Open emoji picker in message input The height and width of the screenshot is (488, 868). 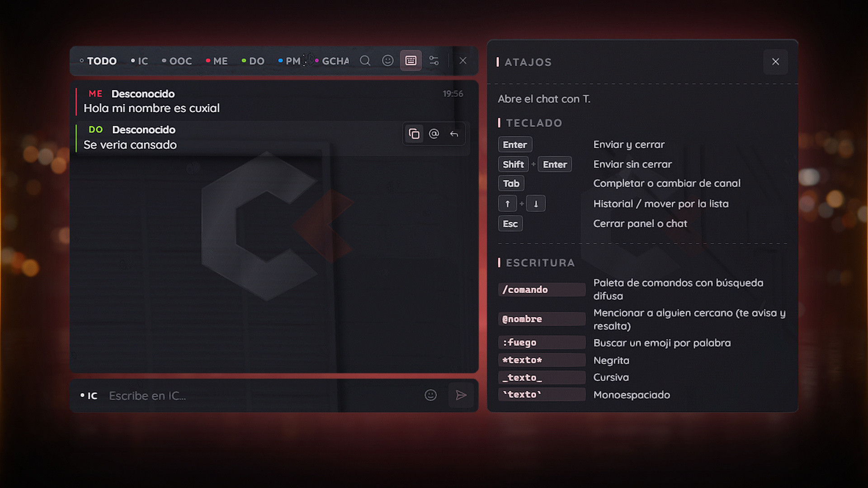[431, 395]
